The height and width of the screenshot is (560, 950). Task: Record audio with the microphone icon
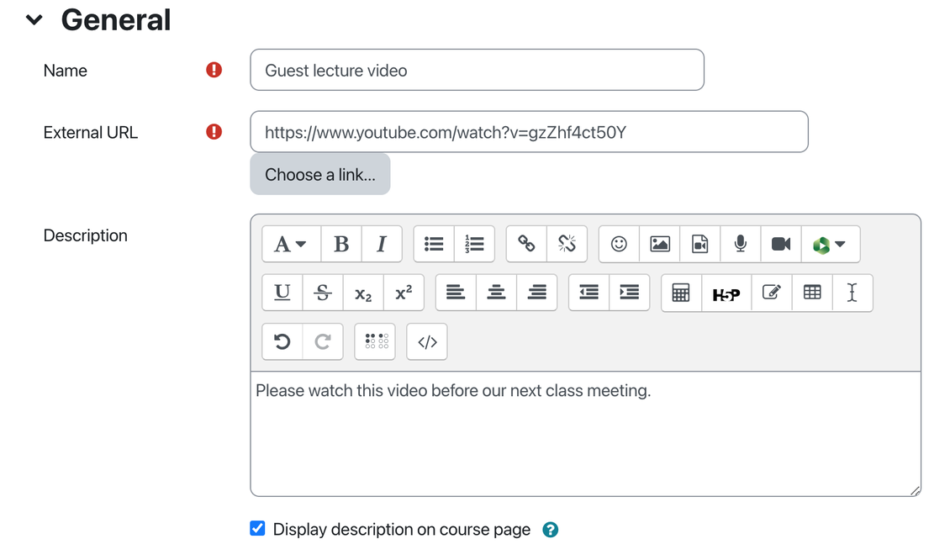741,244
